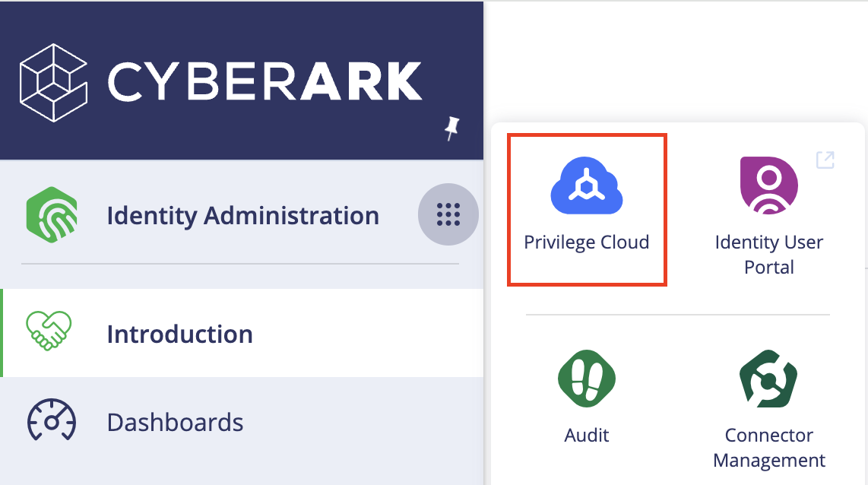This screenshot has height=485, width=868.
Task: Click the external link icon on Identity User Portal
Action: click(x=825, y=160)
